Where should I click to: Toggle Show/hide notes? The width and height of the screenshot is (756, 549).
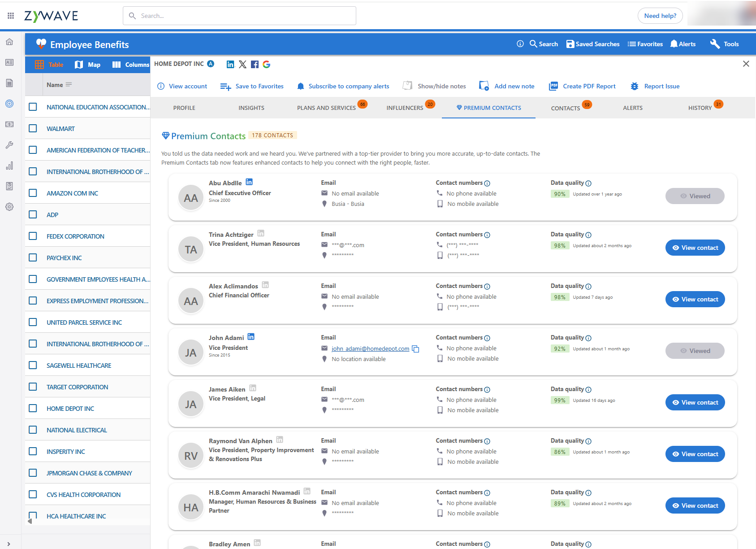(434, 86)
